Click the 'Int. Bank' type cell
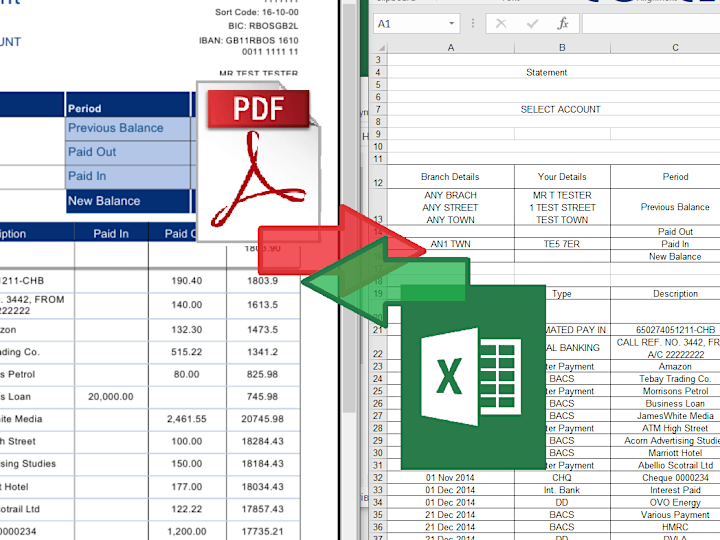 pyautogui.click(x=562, y=490)
